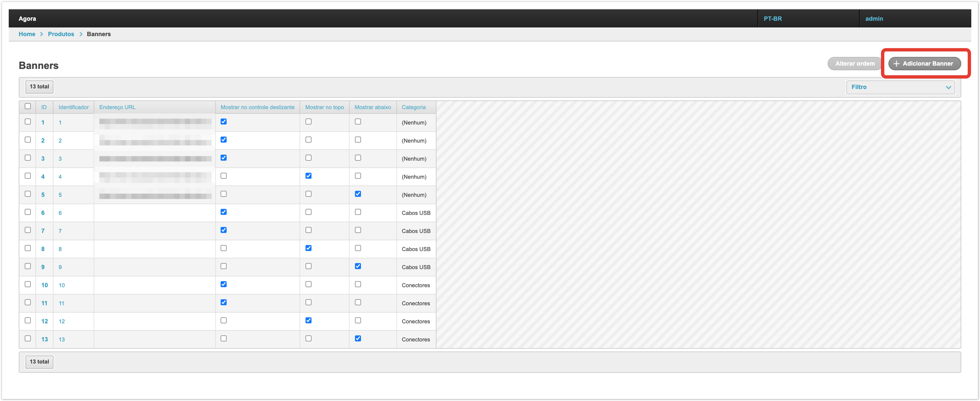Click the Agora brand title

pyautogui.click(x=27, y=19)
